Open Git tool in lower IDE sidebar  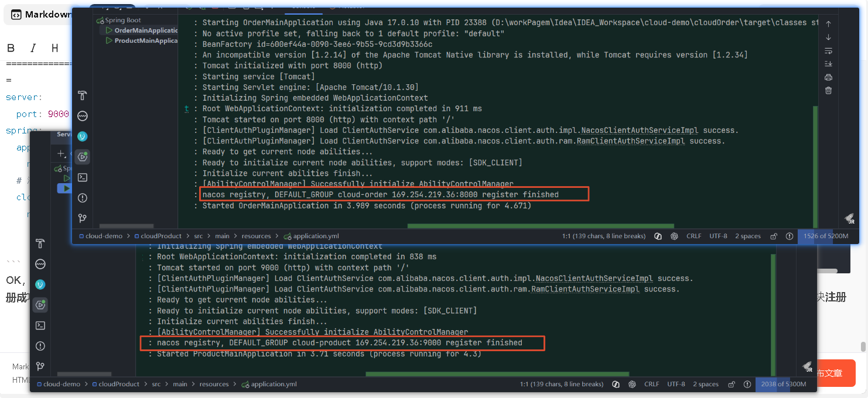tap(40, 366)
